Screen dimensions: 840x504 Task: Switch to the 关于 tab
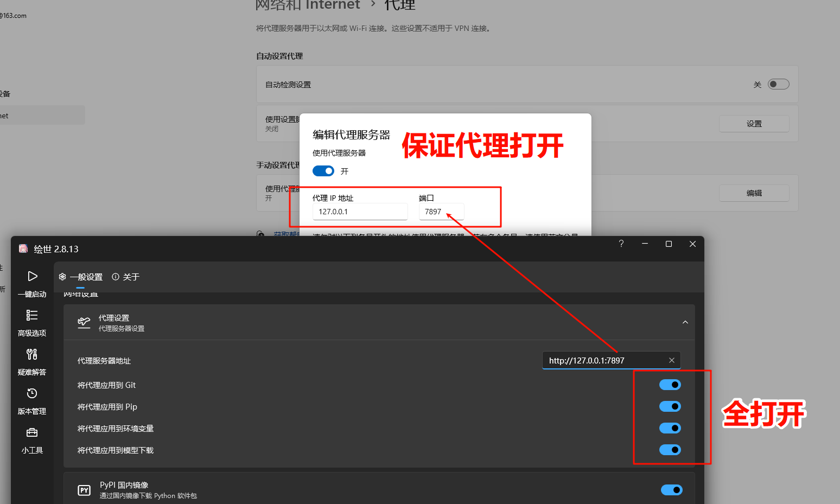131,277
